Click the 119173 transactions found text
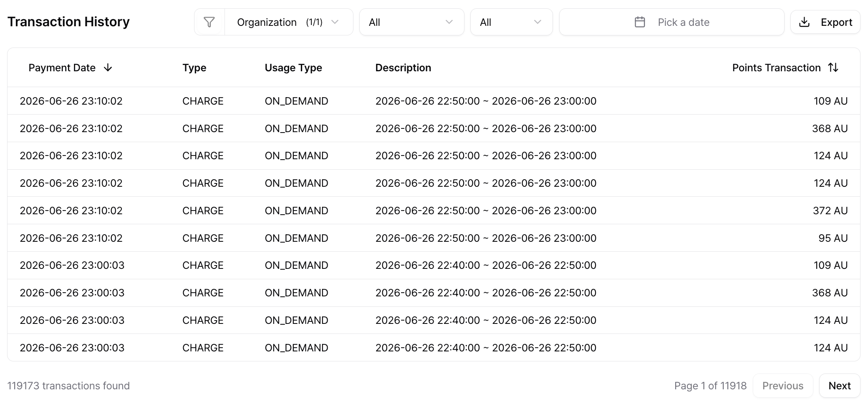Image resolution: width=868 pixels, height=411 pixels. click(x=68, y=386)
